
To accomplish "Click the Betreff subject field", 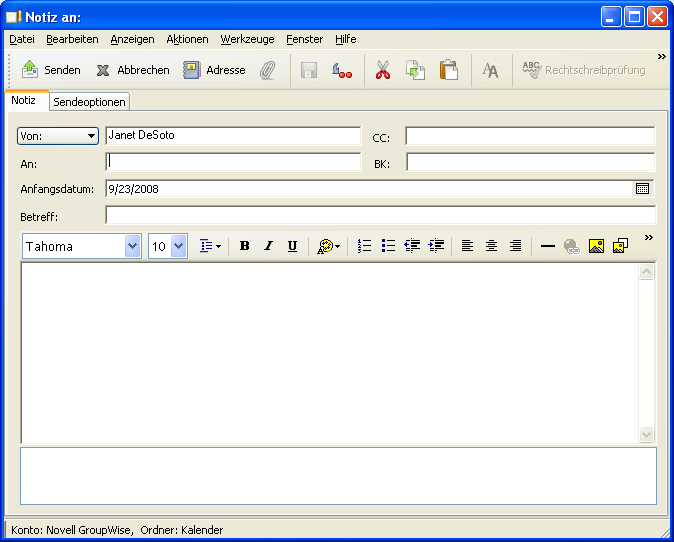I will click(x=380, y=215).
